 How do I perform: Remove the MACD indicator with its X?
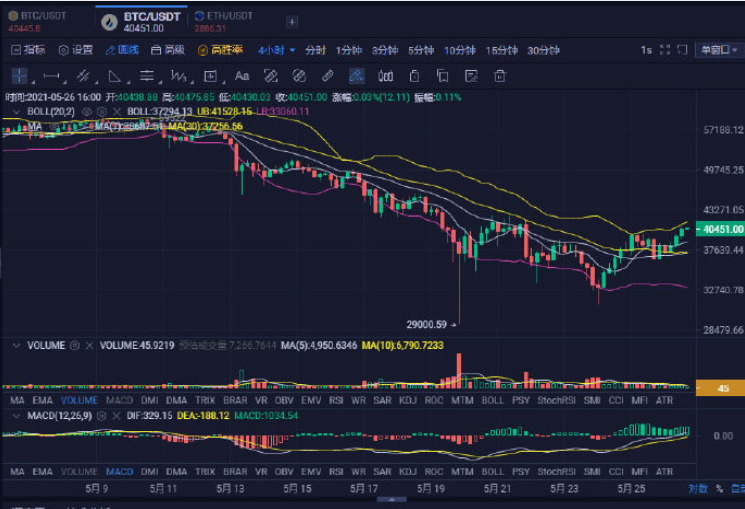116,416
